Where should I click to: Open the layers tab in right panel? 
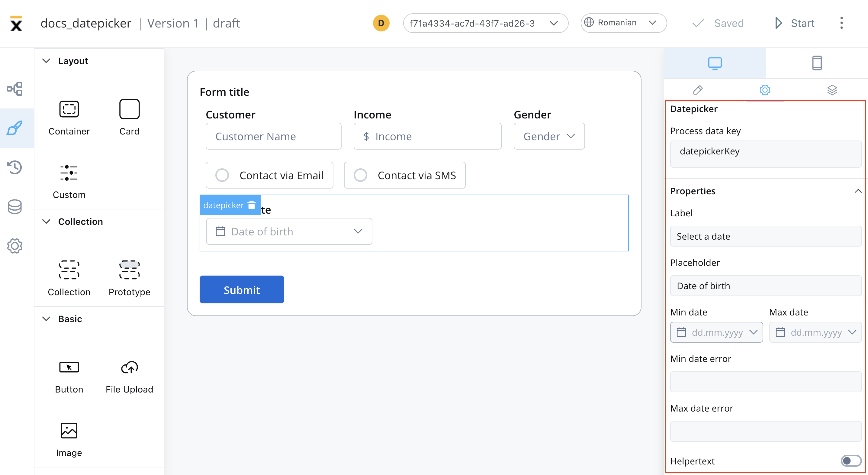832,90
